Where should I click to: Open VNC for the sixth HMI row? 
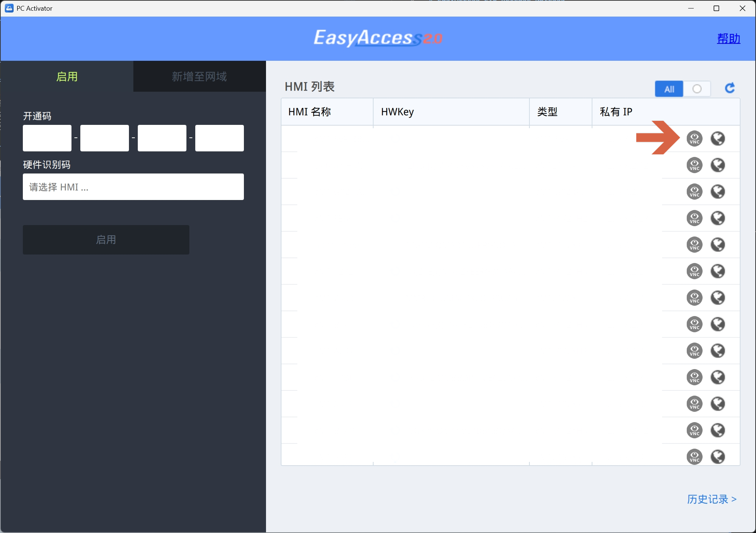pos(694,271)
